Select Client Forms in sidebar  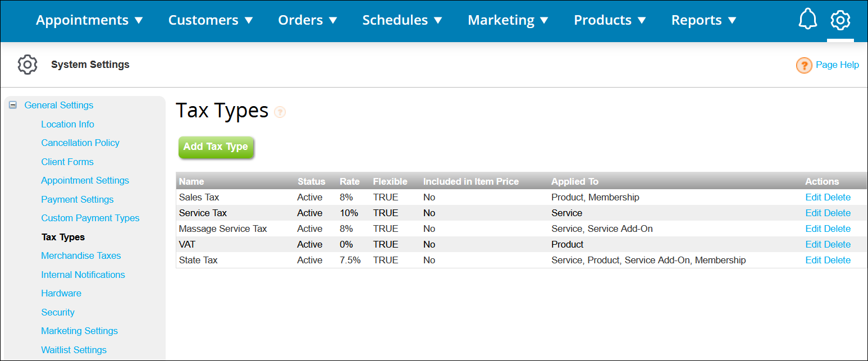(x=67, y=162)
